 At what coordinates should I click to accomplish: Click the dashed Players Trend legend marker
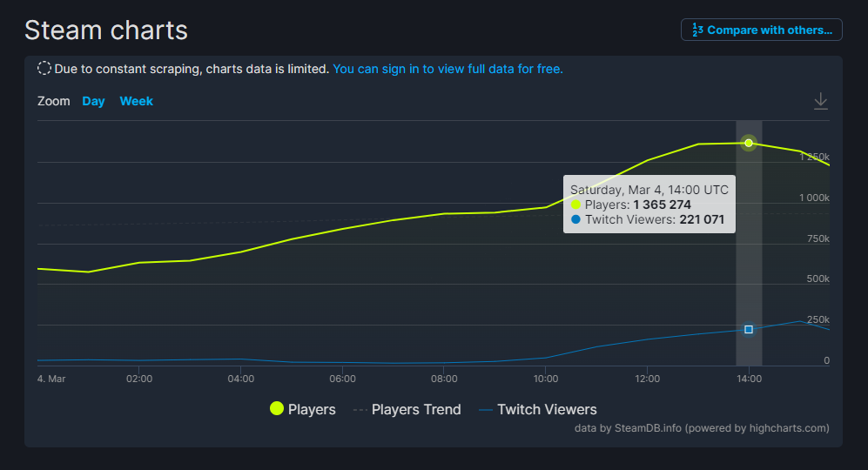[360, 410]
